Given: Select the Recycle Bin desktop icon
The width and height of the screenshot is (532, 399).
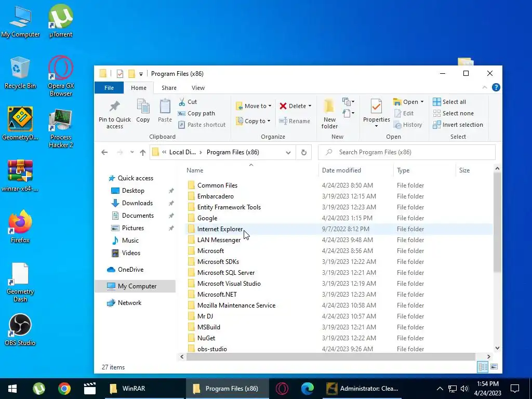Looking at the screenshot, I should pyautogui.click(x=20, y=73).
